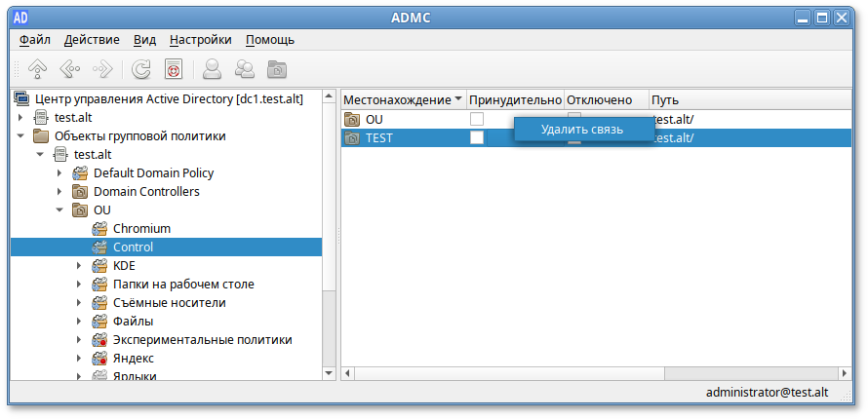
Task: Click the Объекты групповой политики folder icon
Action: (41, 136)
